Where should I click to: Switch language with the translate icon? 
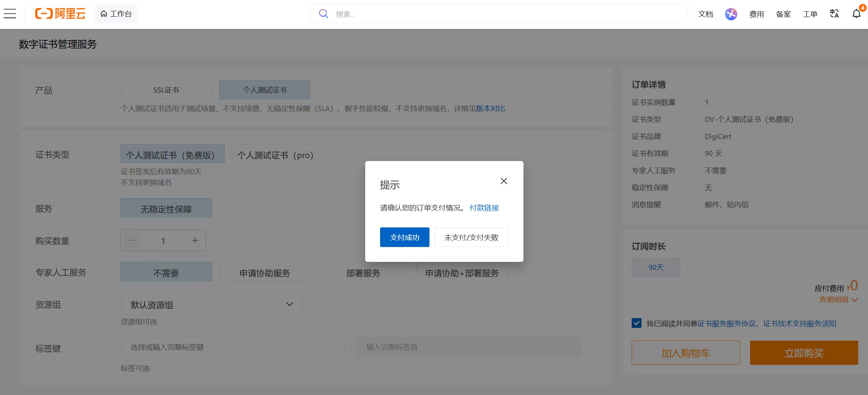[834, 14]
